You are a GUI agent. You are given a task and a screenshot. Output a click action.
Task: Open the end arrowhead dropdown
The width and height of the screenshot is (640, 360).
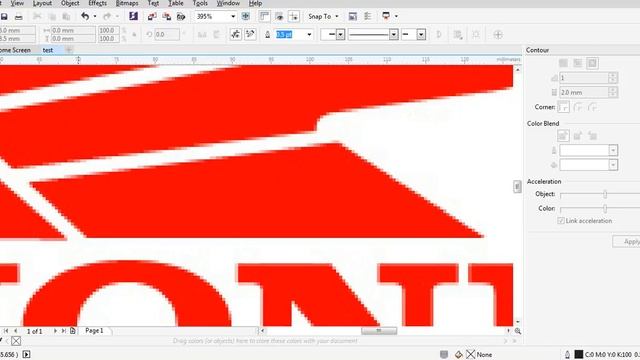(x=421, y=35)
